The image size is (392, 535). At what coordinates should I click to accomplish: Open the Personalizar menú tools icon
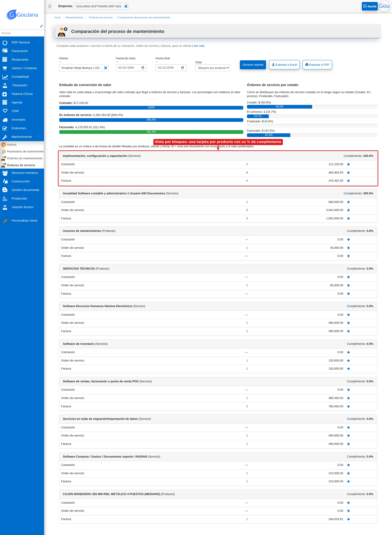pyautogui.click(x=5, y=221)
